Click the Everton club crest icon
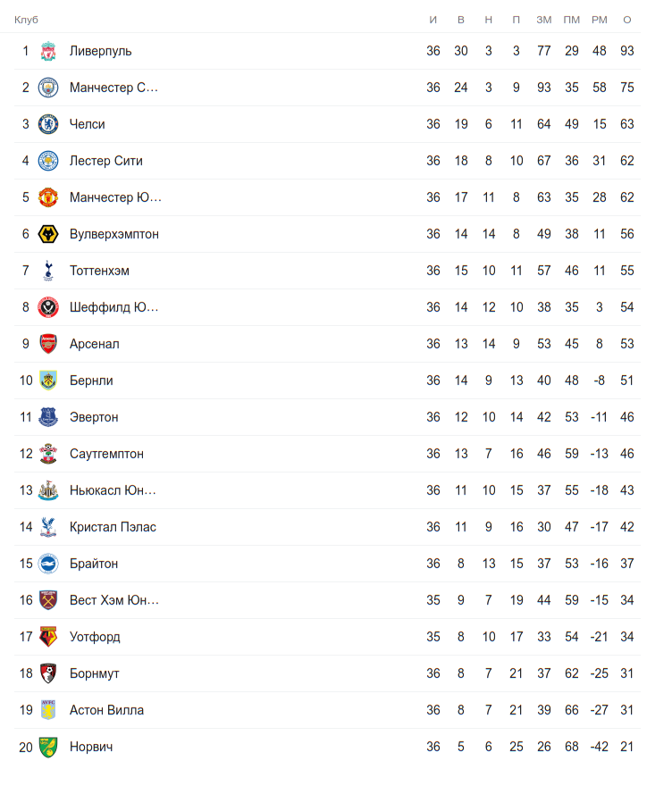Screen dimensions: 672x786 (48, 417)
